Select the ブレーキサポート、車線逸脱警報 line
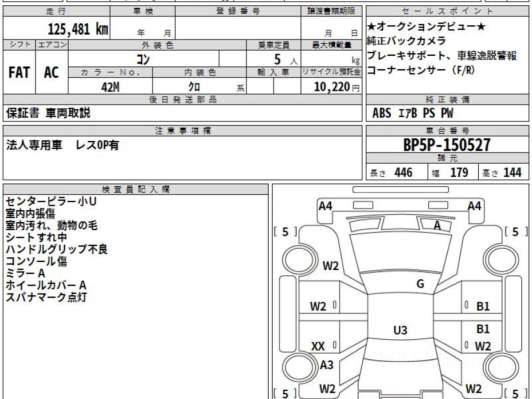Viewport: 532px width, 399px height. (x=442, y=56)
